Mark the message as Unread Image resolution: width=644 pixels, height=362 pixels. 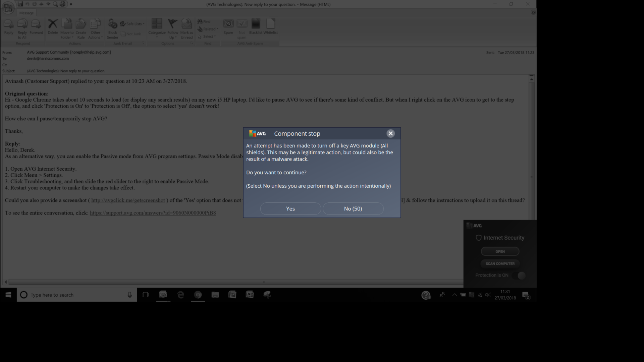[x=186, y=29]
